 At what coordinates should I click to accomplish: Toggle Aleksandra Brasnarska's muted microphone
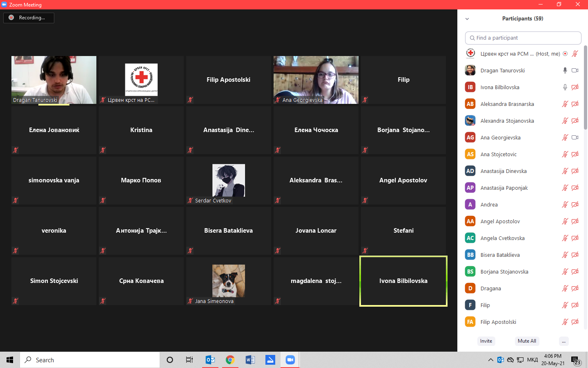pyautogui.click(x=565, y=104)
